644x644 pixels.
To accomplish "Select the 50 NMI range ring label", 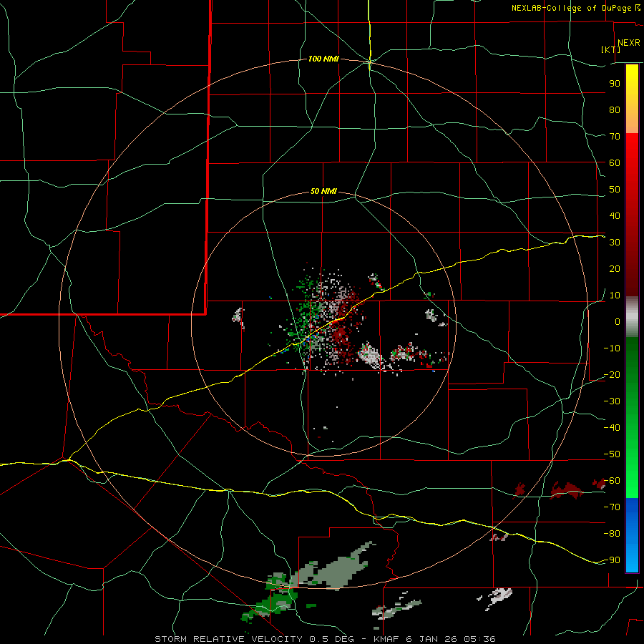I will pos(323,191).
